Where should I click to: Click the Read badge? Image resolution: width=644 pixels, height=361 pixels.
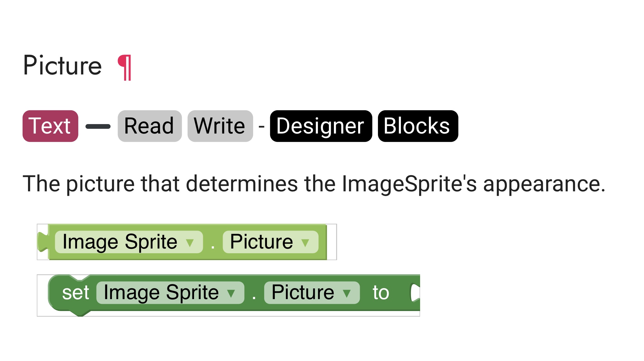[x=150, y=126]
